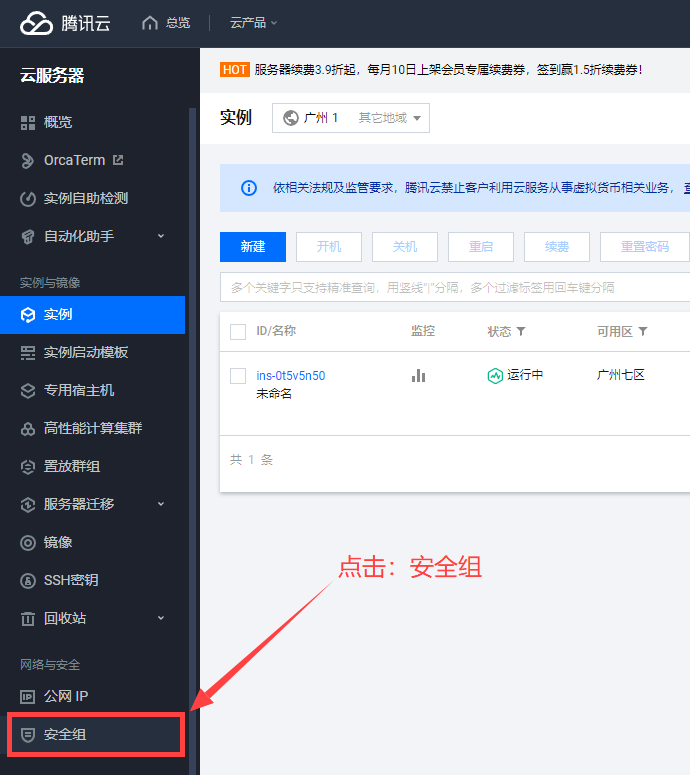
Task: Click the 安全组 shield icon
Action: [x=28, y=735]
